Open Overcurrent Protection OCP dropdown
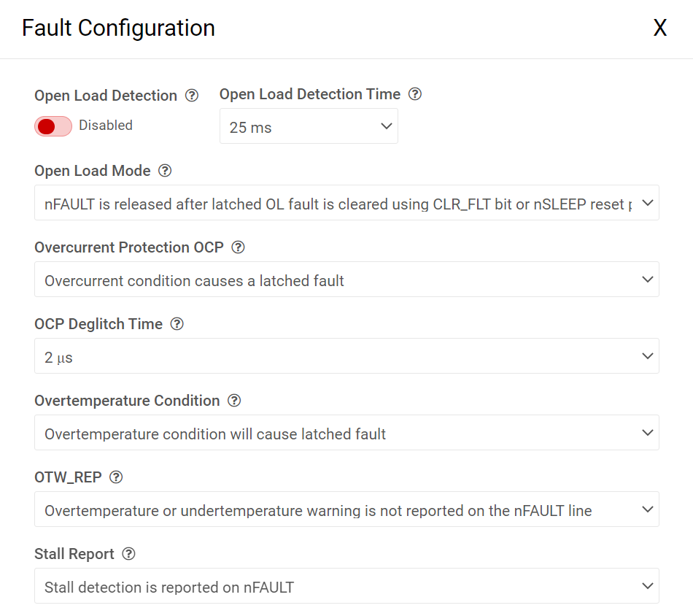Screen dimensions: 693x616 point(346,280)
